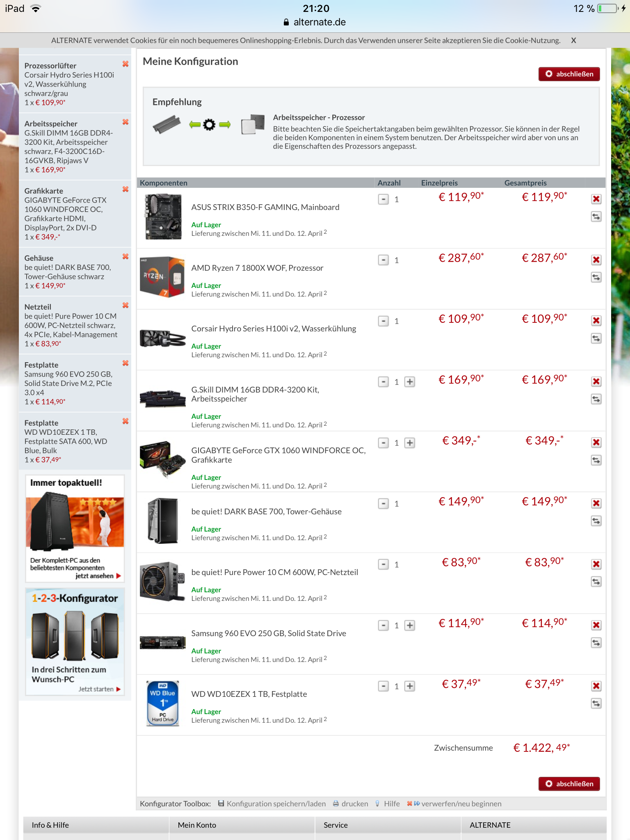630x840 pixels.
Task: Remove GIGABYTE GTX 1060 graphics card row
Action: (x=596, y=442)
